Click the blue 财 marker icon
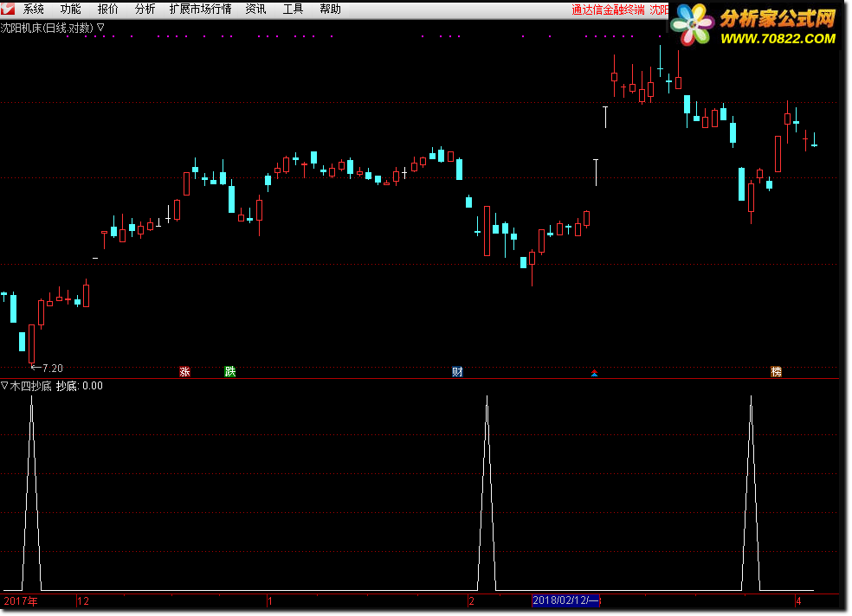The height and width of the screenshot is (616, 852). pyautogui.click(x=457, y=372)
